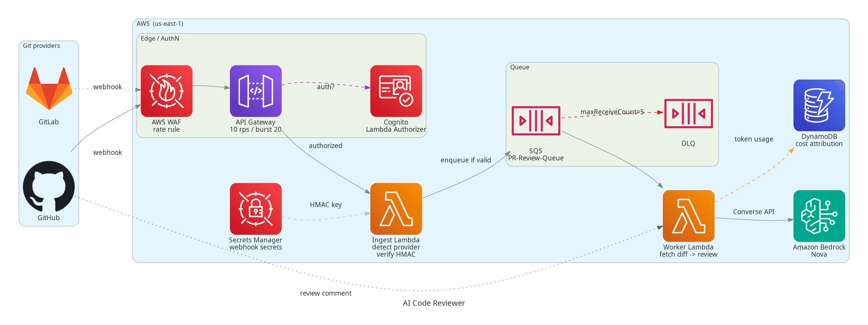Click the "Secrets Manager webhook secrets" label

[256, 244]
